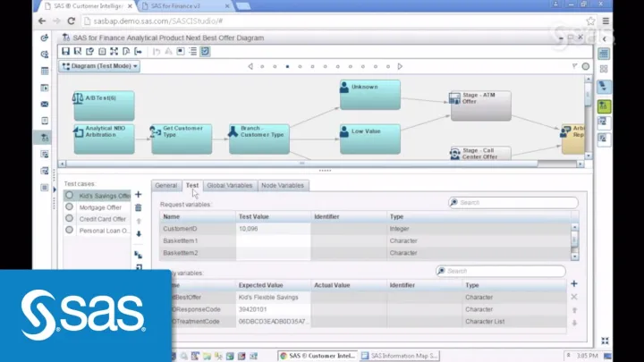Screen dimensions: 644x362
Task: Open the Chrome menu hamburger icon
Action: (606, 21)
